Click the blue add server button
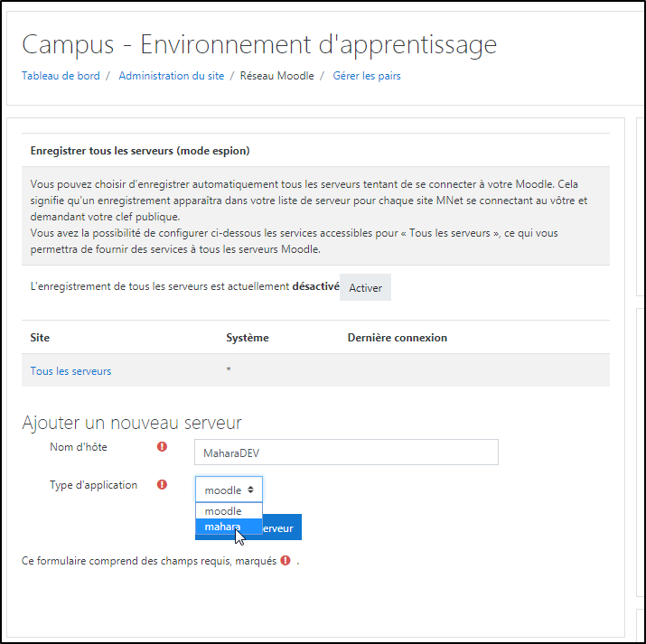Viewport: 646px width, 644px height. (282, 527)
